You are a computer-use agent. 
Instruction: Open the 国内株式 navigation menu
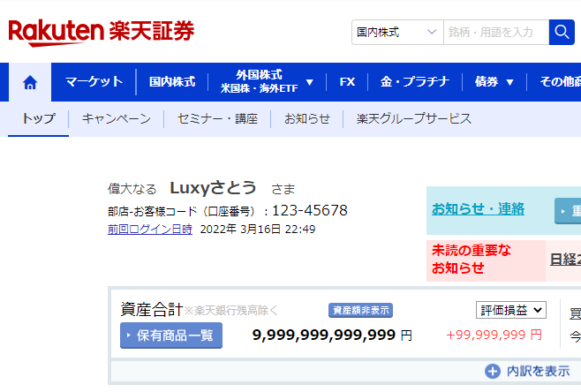coord(172,82)
